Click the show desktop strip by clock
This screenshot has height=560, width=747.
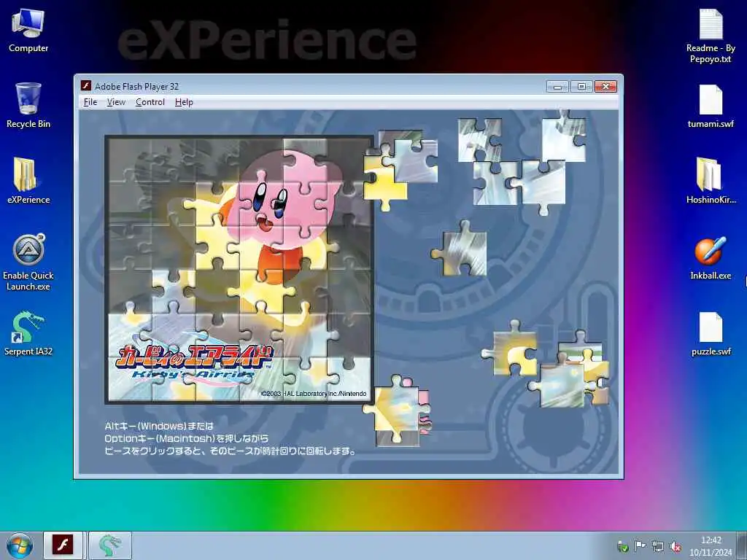pyautogui.click(x=742, y=545)
